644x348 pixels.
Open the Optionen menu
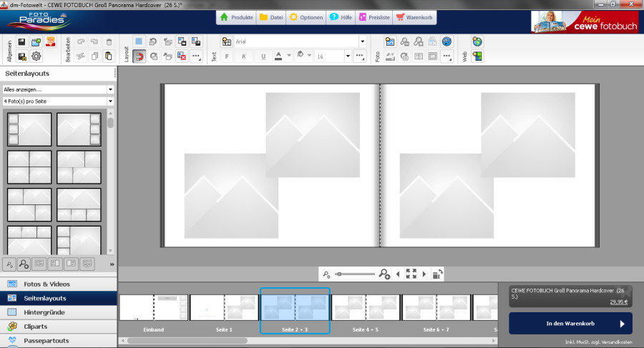coord(307,17)
